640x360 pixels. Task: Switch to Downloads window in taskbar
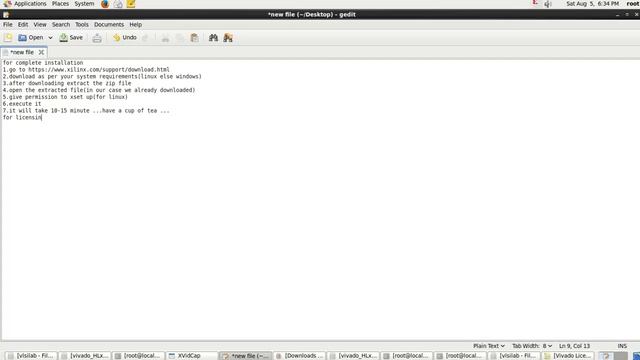tap(299, 356)
